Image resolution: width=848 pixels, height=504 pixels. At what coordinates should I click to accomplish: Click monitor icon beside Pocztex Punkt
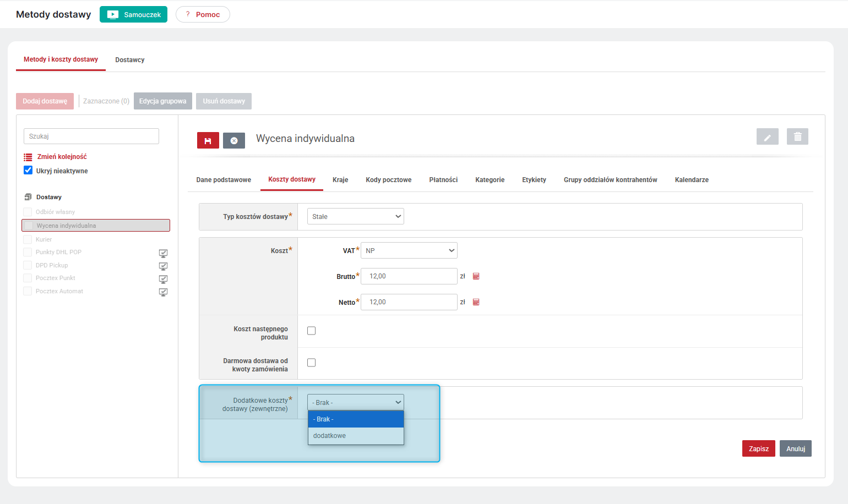click(163, 279)
